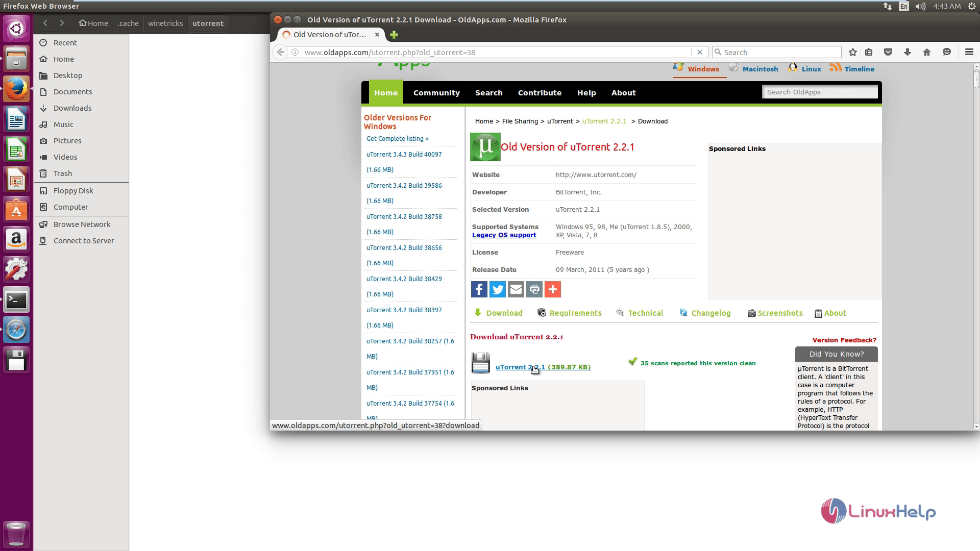Launch LibreOffice Calc from the dock

[x=16, y=150]
